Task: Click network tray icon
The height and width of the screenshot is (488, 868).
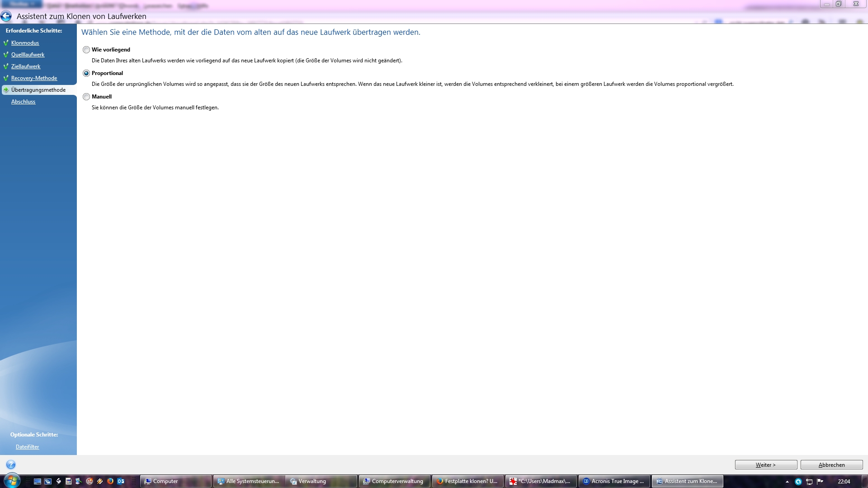Action: point(809,482)
